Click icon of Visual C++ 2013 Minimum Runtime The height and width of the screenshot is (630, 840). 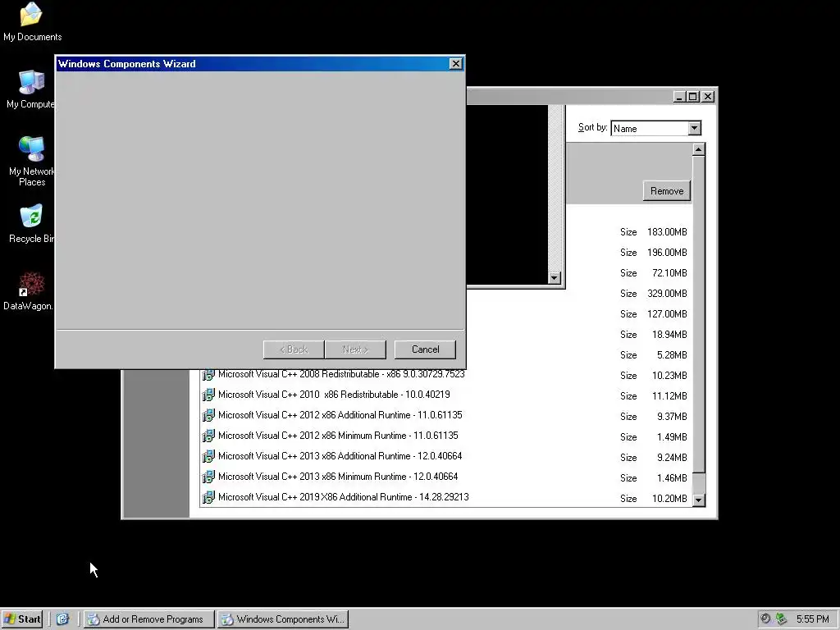[x=208, y=477]
